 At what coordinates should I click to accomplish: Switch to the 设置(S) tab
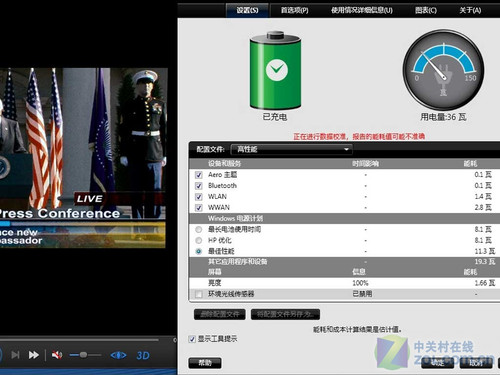(247, 10)
